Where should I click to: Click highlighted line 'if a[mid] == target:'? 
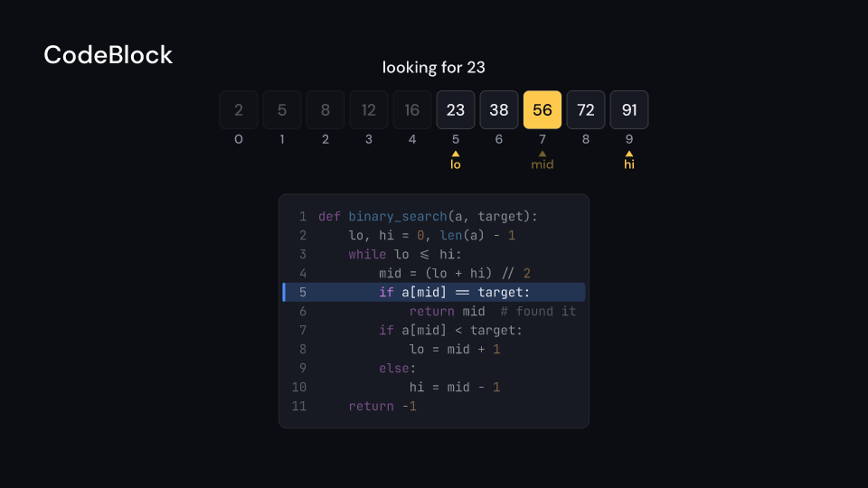[x=434, y=292]
